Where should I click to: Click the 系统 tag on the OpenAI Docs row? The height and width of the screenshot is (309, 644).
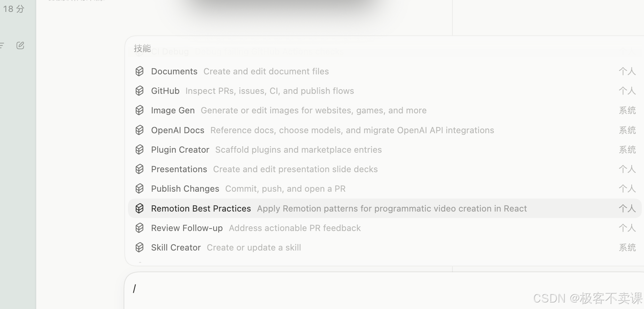point(627,130)
